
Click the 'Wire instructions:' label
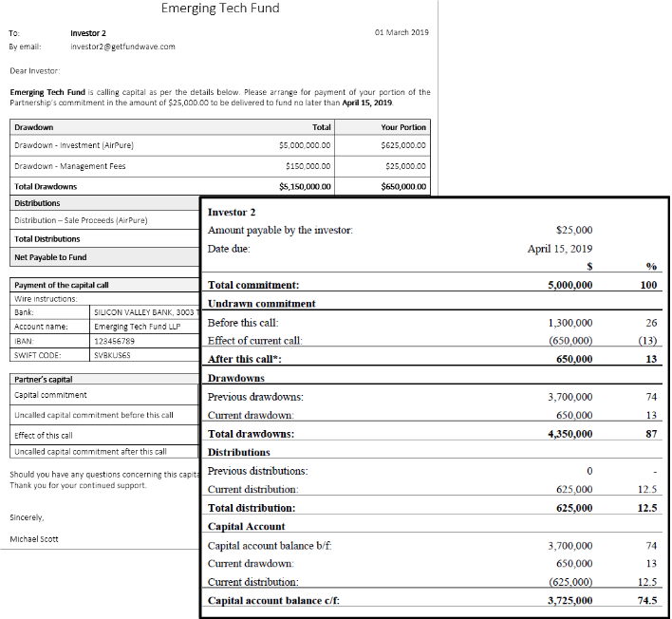(46, 299)
